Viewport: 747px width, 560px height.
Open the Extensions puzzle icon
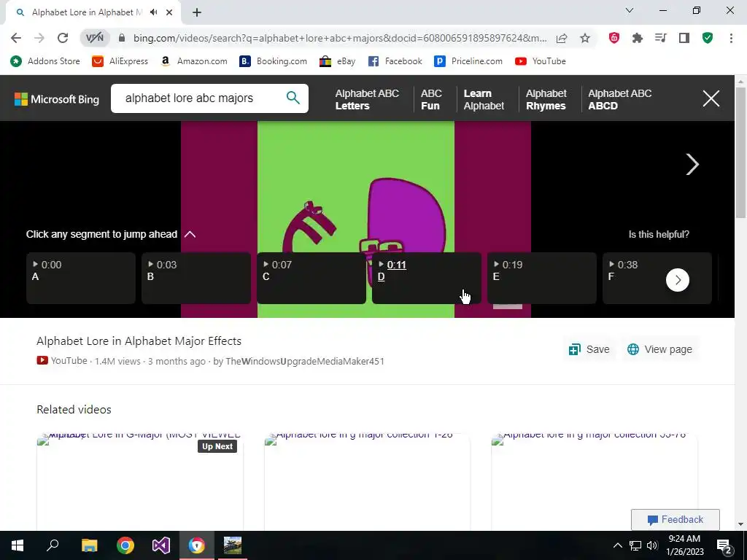click(x=638, y=38)
